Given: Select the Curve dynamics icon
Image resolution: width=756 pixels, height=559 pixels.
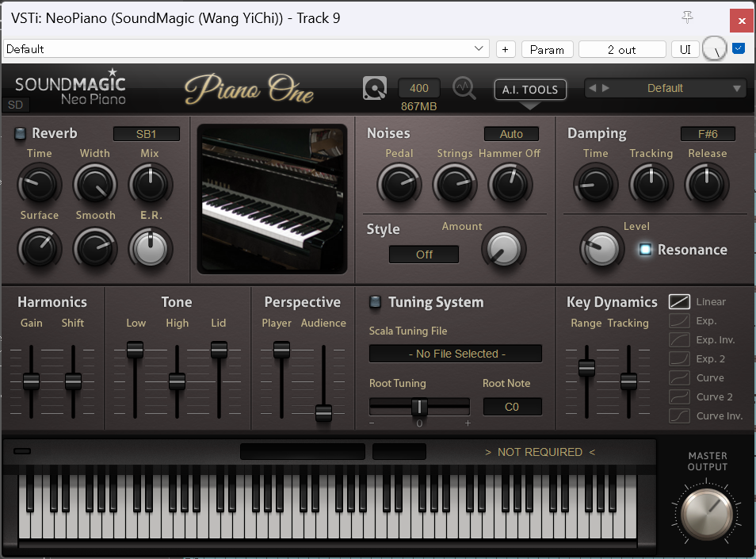Looking at the screenshot, I should pos(679,377).
